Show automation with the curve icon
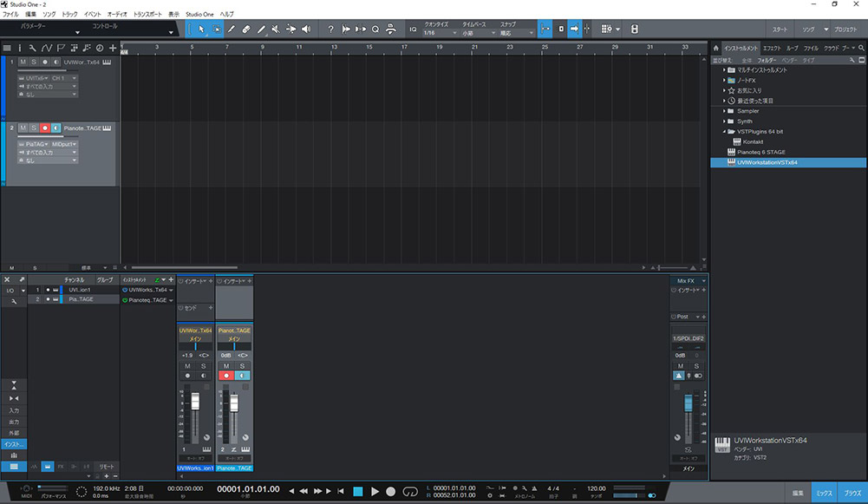The image size is (868, 504). tap(47, 49)
